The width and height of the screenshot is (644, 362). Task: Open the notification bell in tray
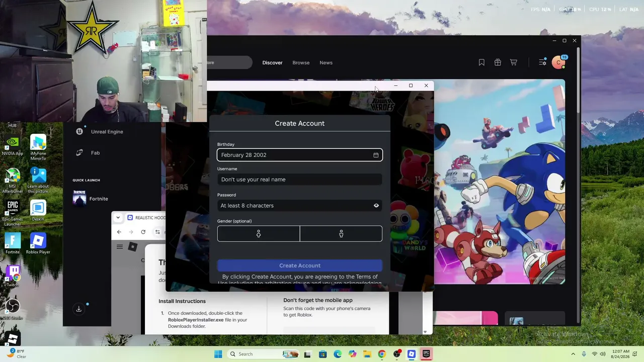point(636,354)
